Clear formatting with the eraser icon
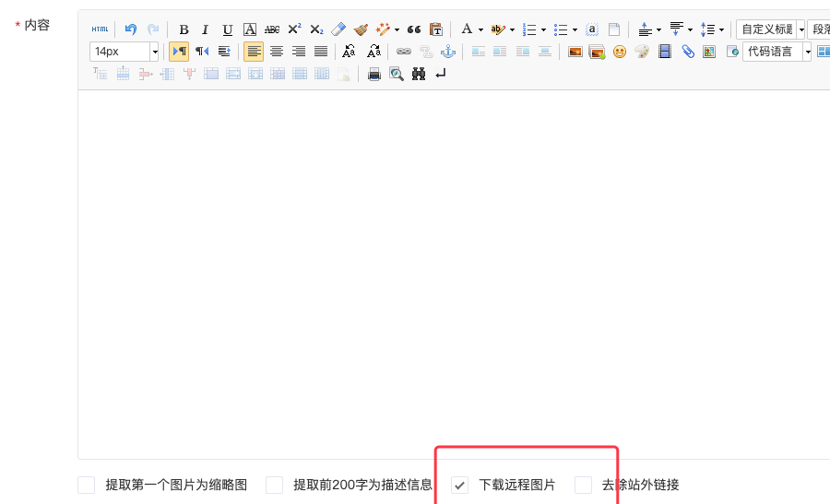Image resolution: width=830 pixels, height=504 pixels. (x=338, y=29)
